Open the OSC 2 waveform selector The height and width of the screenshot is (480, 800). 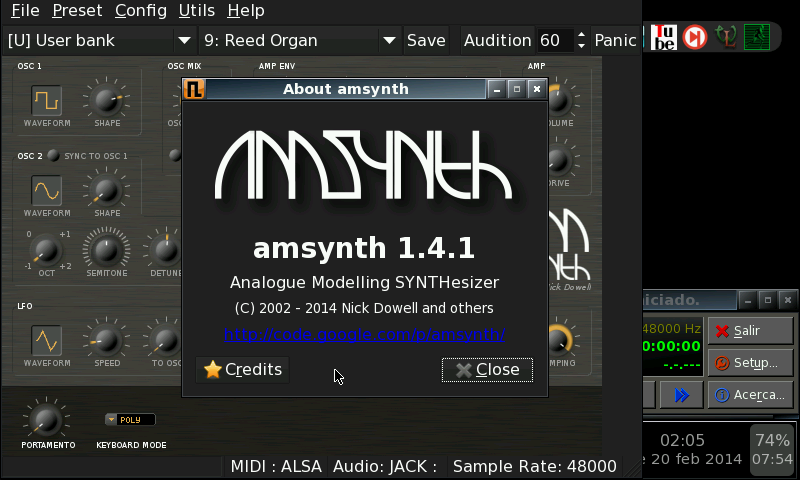click(46, 191)
